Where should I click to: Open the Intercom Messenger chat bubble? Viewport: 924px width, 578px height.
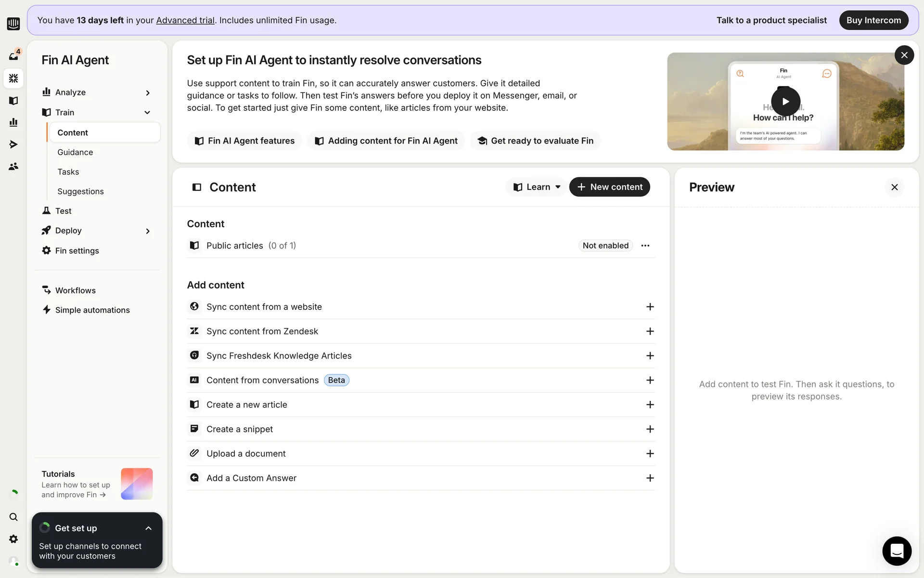[897, 551]
